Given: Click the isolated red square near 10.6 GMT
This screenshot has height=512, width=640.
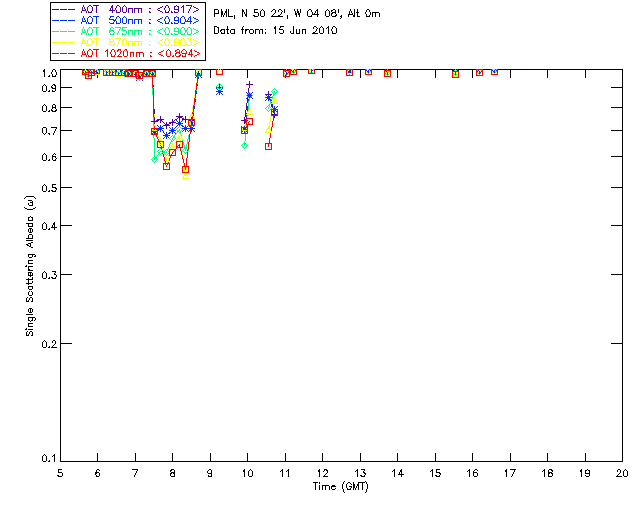Looking at the screenshot, I should 268,146.
